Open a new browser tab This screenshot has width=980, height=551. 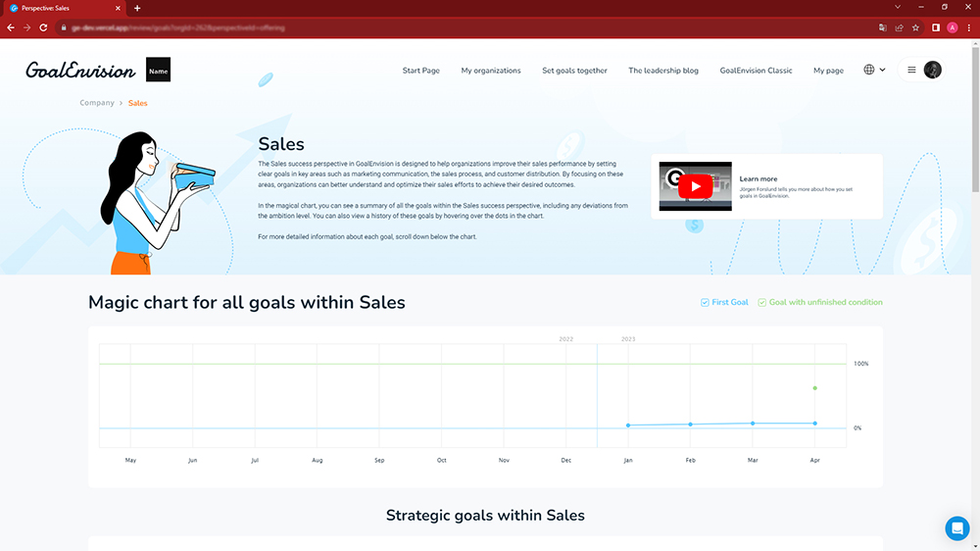[137, 8]
